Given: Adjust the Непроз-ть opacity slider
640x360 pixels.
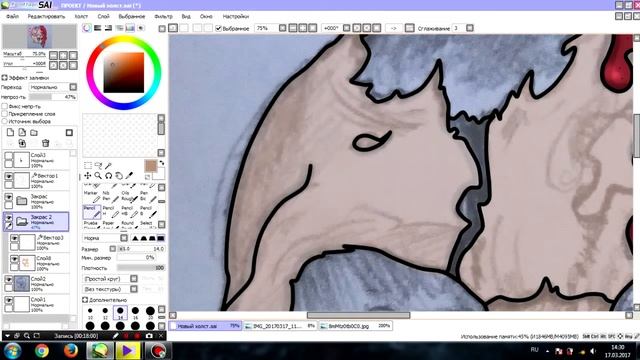Looking at the screenshot, I should pos(53,97).
